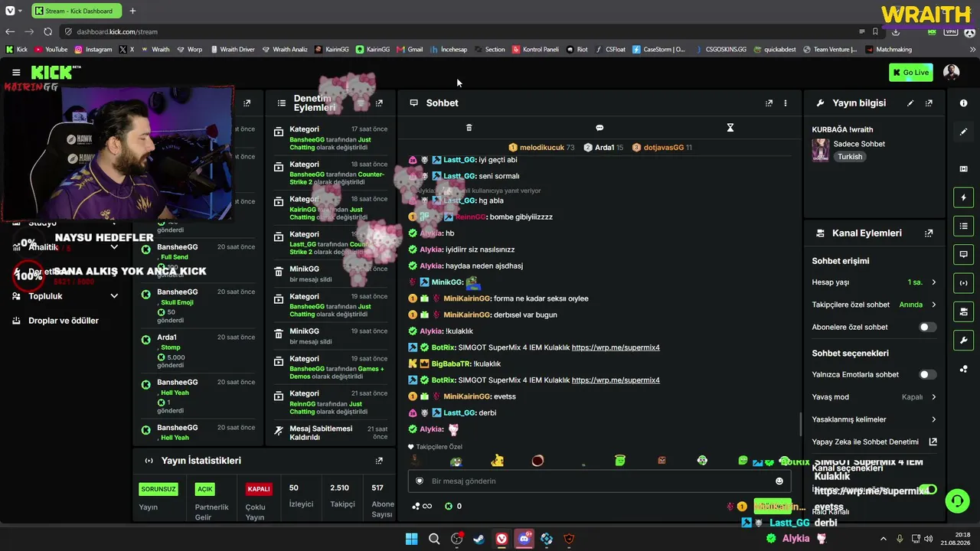980x551 pixels.
Task: Open Windows taskbar search
Action: click(x=434, y=539)
